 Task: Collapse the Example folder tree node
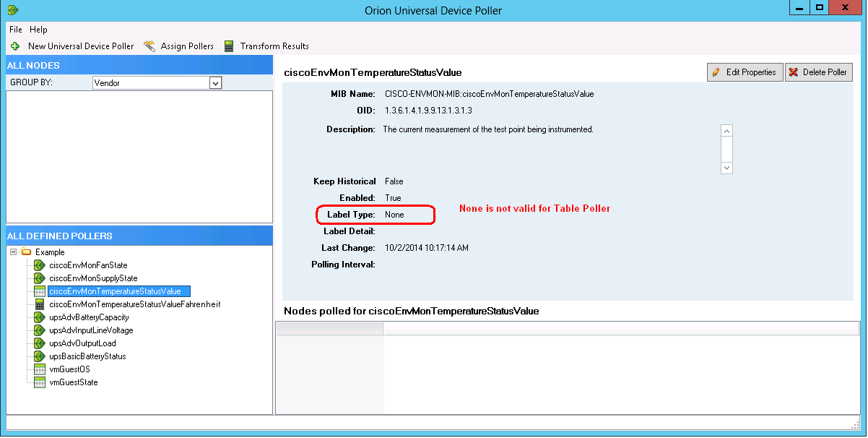point(14,252)
